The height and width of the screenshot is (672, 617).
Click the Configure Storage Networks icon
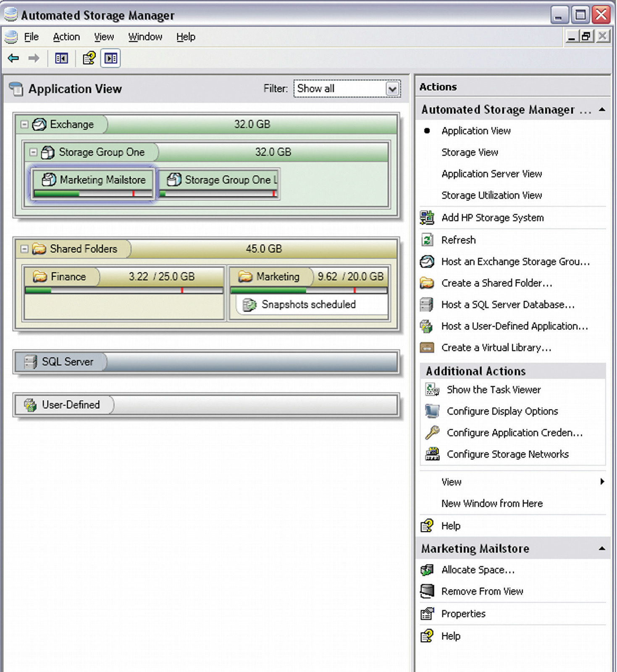(432, 454)
